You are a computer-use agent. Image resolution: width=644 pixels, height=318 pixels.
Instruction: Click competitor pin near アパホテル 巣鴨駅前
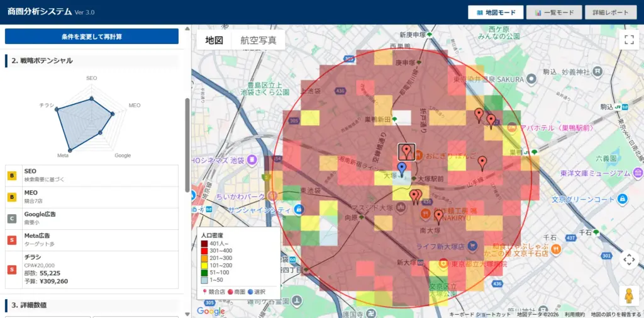[x=491, y=122]
